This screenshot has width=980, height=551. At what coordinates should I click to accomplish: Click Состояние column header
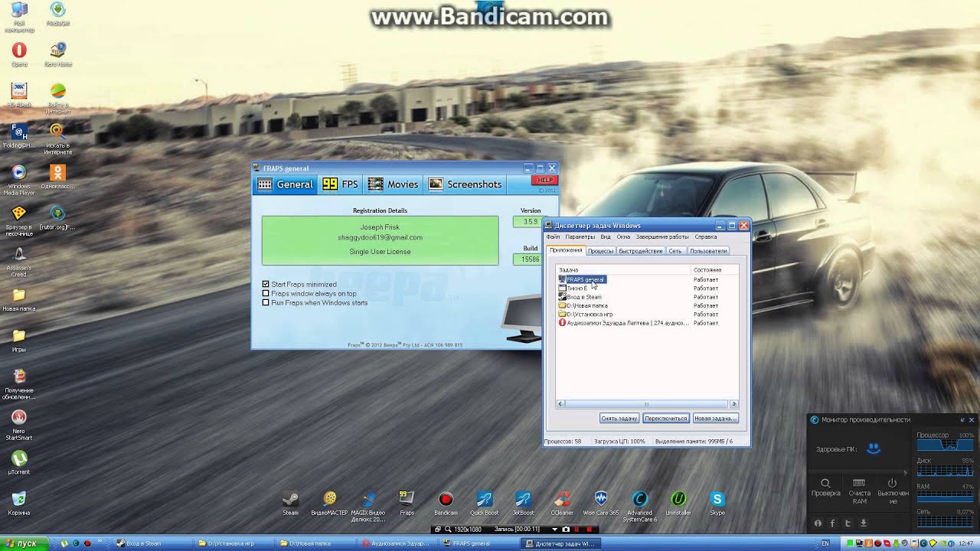coord(714,270)
